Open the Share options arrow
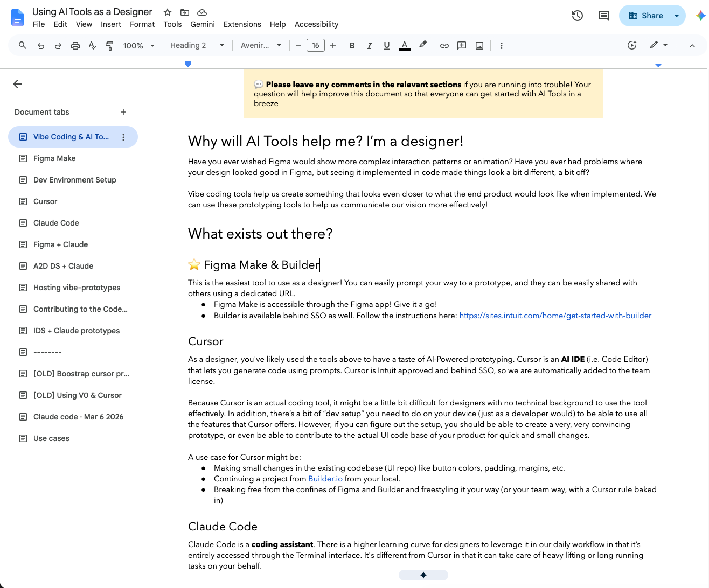This screenshot has width=709, height=588. point(677,16)
